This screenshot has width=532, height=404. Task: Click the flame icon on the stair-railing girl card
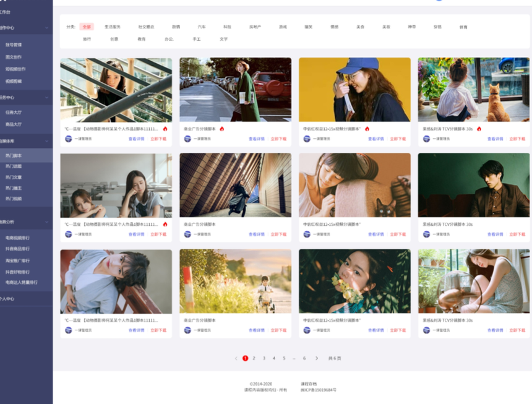pyautogui.click(x=165, y=129)
